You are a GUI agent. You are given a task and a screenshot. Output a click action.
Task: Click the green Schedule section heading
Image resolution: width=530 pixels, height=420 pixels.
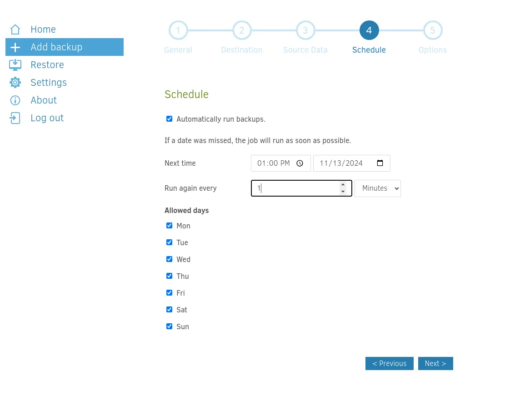click(x=186, y=94)
